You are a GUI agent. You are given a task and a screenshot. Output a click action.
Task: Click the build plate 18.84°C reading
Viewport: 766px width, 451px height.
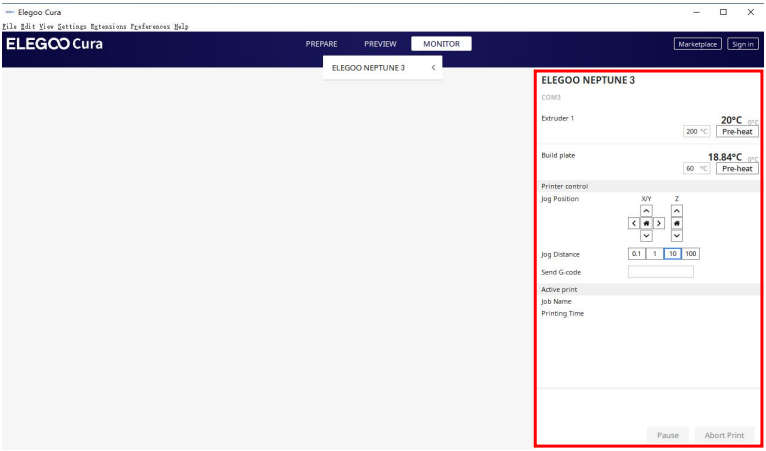click(x=725, y=157)
